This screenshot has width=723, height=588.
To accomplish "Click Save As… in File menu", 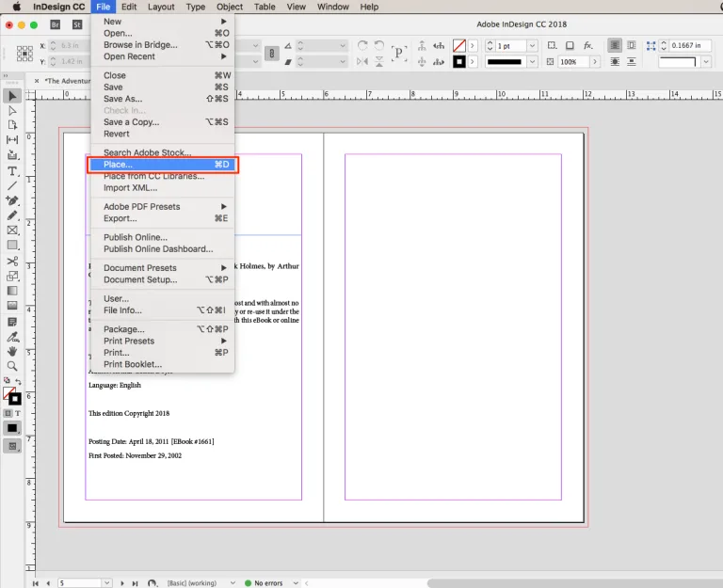I will [x=163, y=99].
